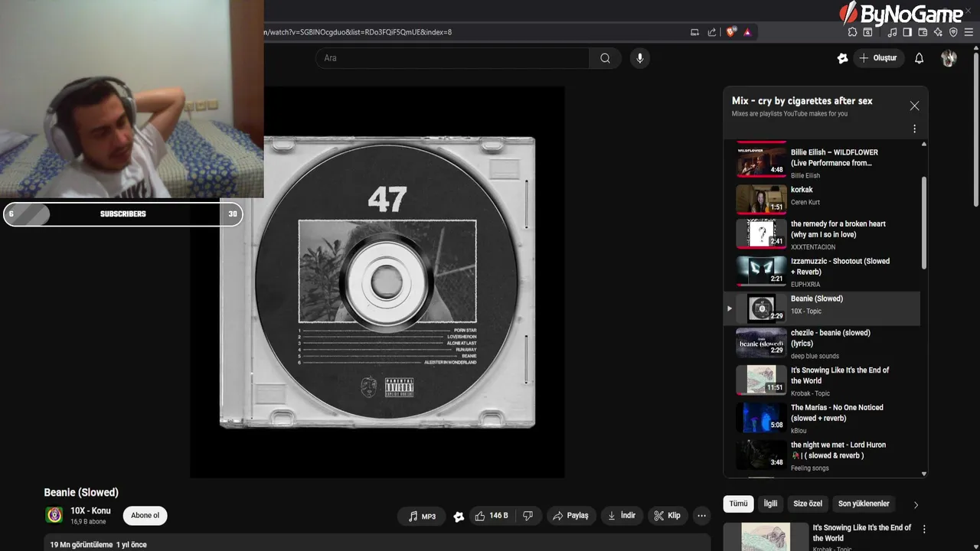The width and height of the screenshot is (980, 551).
Task: Close the Mix playlist panel
Action: pyautogui.click(x=914, y=106)
